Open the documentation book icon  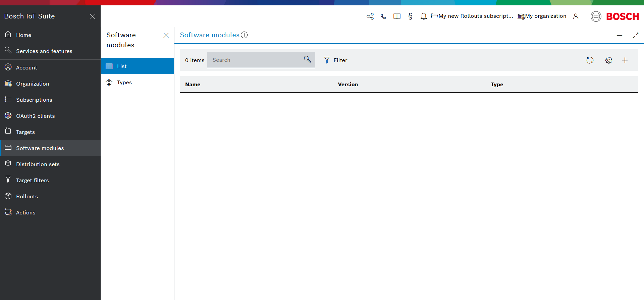tap(397, 16)
